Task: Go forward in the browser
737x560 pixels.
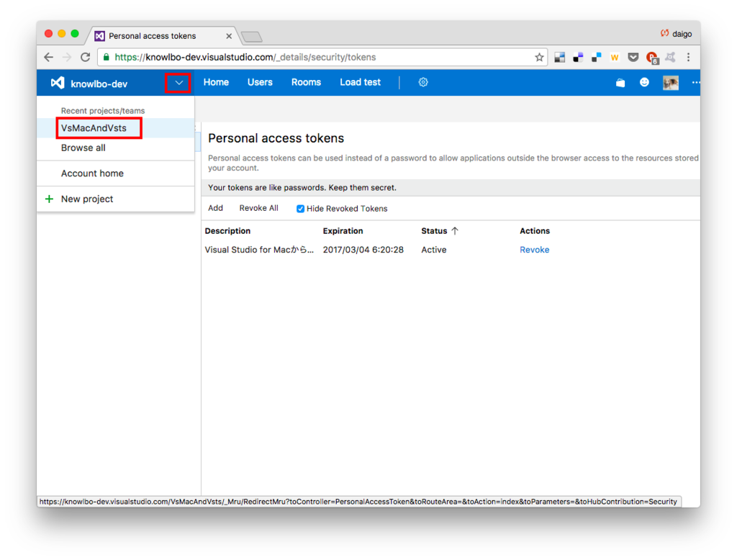Action: [x=67, y=58]
